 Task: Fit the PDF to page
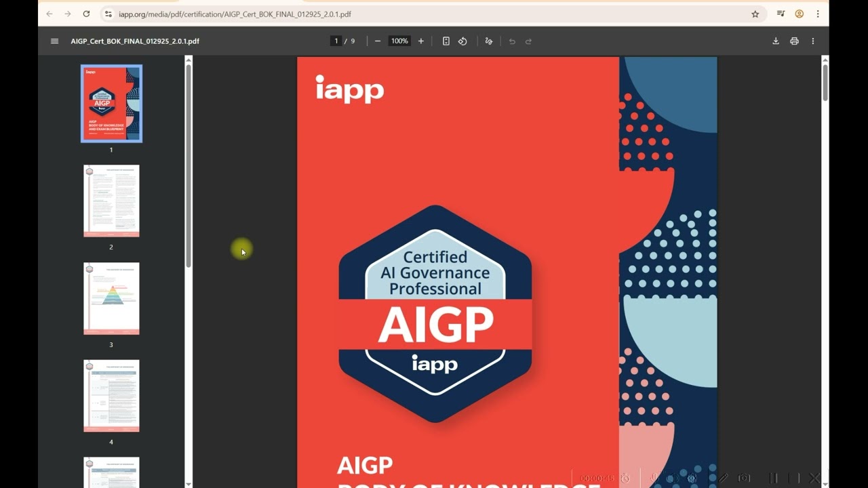[446, 41]
